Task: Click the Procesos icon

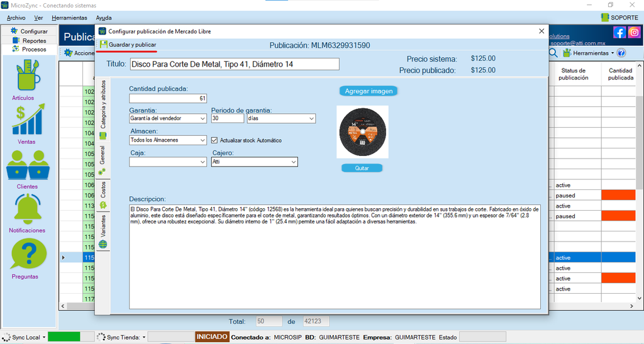Action: (16, 49)
